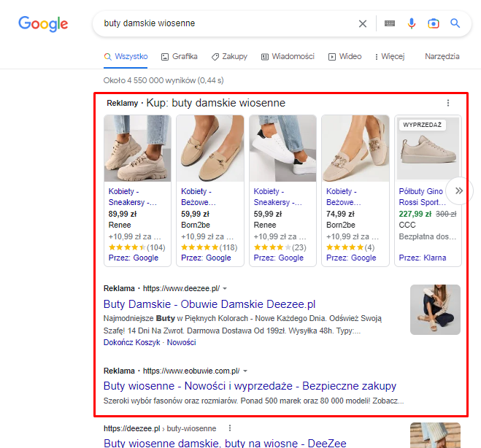Click Przez: Google under 89,99 zł item
This screenshot has width=481, height=448.
pos(134,258)
